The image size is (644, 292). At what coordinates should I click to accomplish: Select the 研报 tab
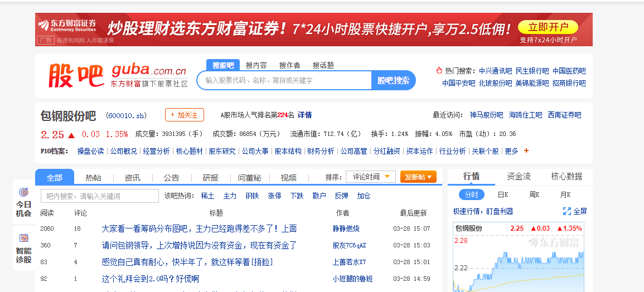point(210,177)
